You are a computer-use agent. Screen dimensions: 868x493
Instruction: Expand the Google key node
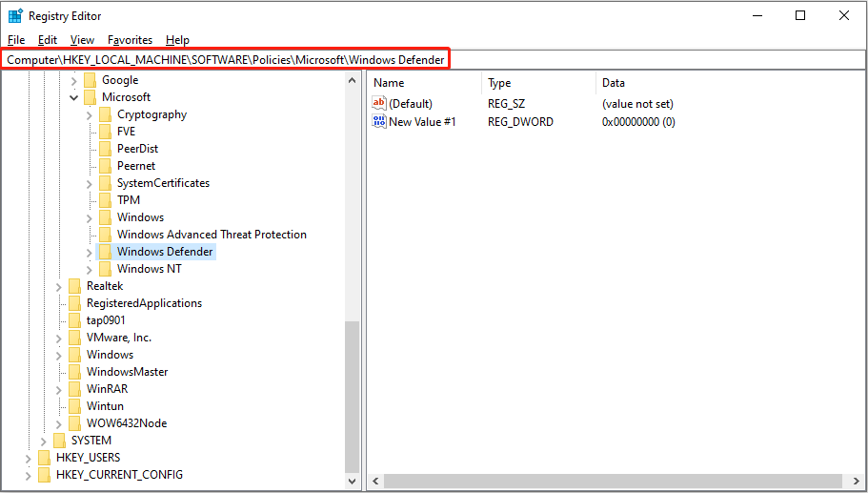74,80
